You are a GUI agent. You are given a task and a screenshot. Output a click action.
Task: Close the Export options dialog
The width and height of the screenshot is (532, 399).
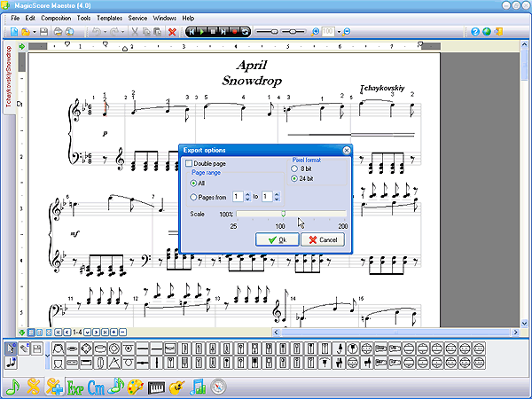(x=347, y=151)
